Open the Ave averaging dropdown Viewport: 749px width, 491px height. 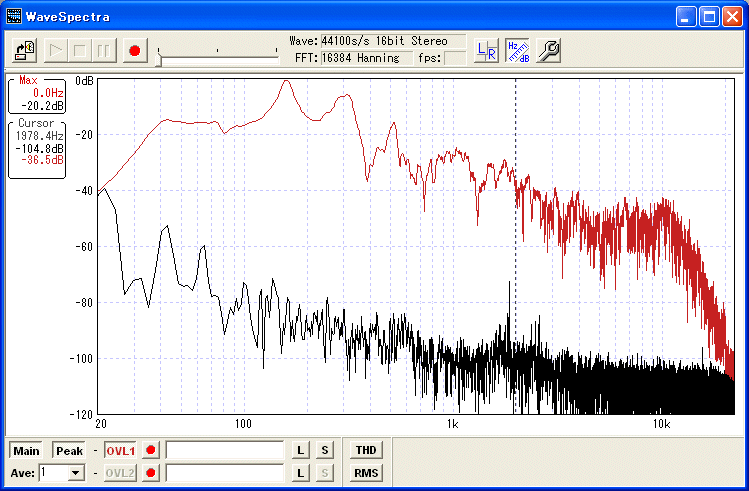click(75, 473)
